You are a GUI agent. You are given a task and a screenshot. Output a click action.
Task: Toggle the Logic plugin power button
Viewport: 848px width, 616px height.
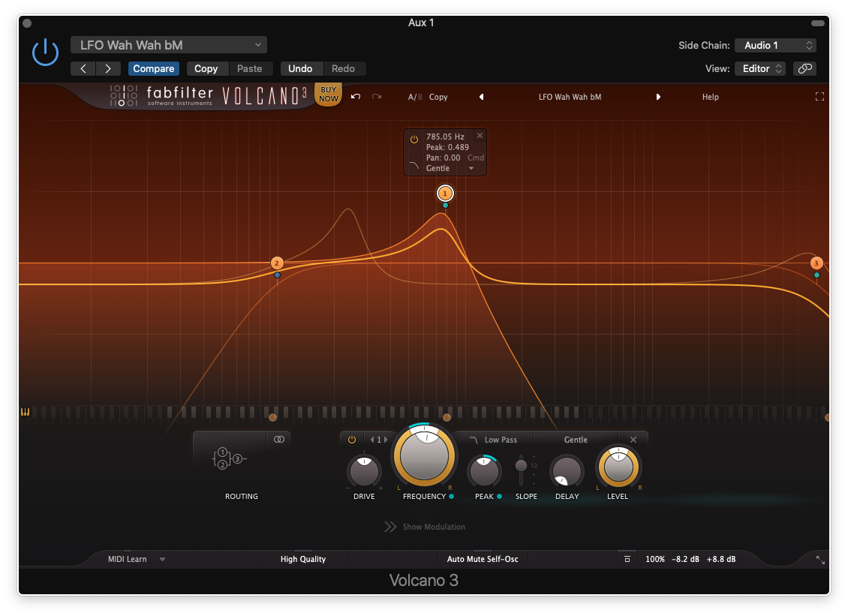pos(46,53)
